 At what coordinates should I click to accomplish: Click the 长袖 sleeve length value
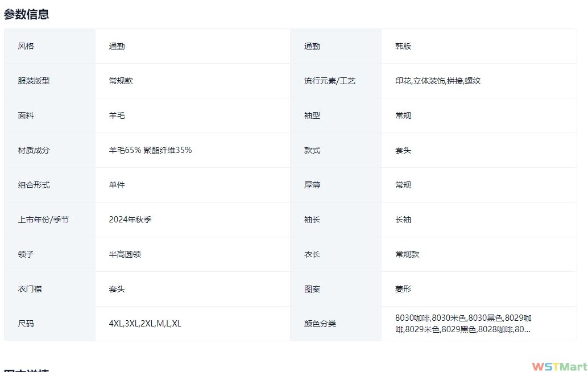pyautogui.click(x=403, y=220)
